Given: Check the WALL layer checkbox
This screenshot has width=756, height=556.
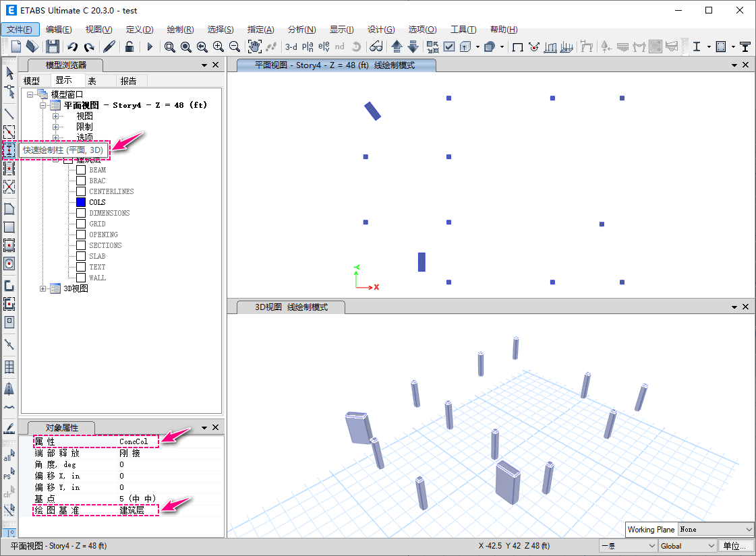Looking at the screenshot, I should click(81, 278).
